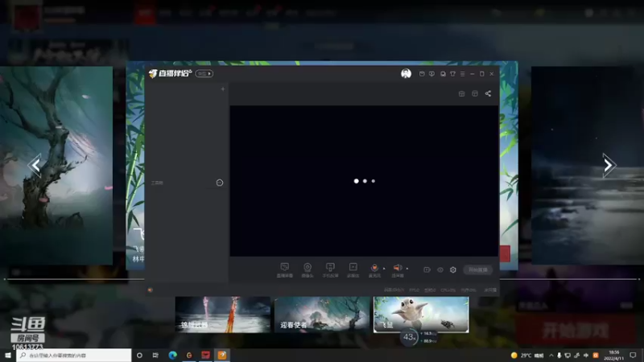The image size is (644, 362).
Task: Go to previous wallpaper with left arrow
Action: tap(35, 166)
